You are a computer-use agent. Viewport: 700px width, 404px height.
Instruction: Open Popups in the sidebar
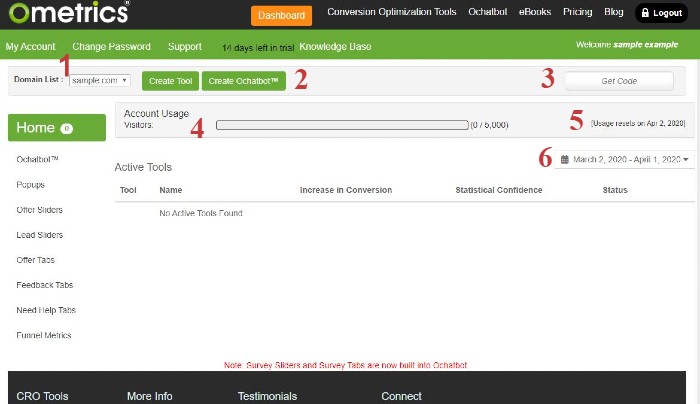(30, 185)
